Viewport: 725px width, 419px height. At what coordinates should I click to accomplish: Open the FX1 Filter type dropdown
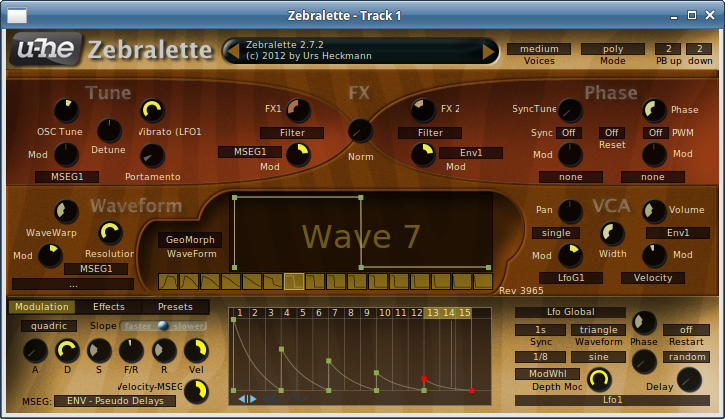[292, 133]
